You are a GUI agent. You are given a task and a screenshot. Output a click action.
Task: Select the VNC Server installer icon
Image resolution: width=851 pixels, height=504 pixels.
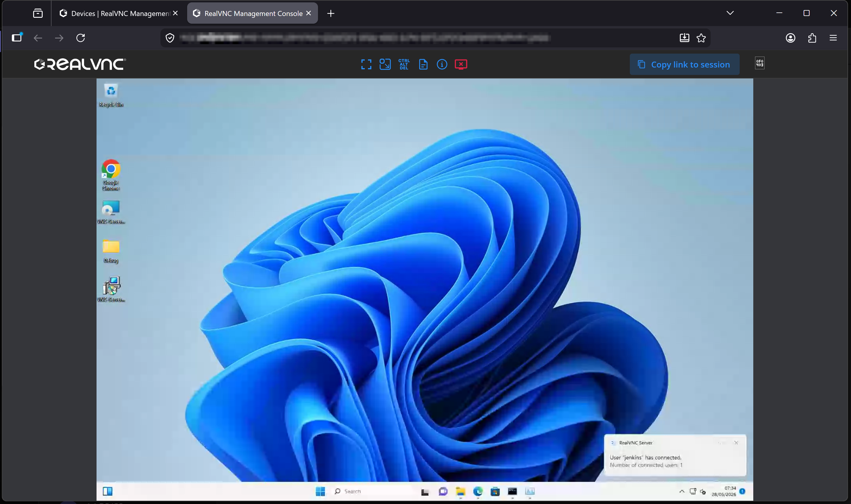click(x=111, y=289)
